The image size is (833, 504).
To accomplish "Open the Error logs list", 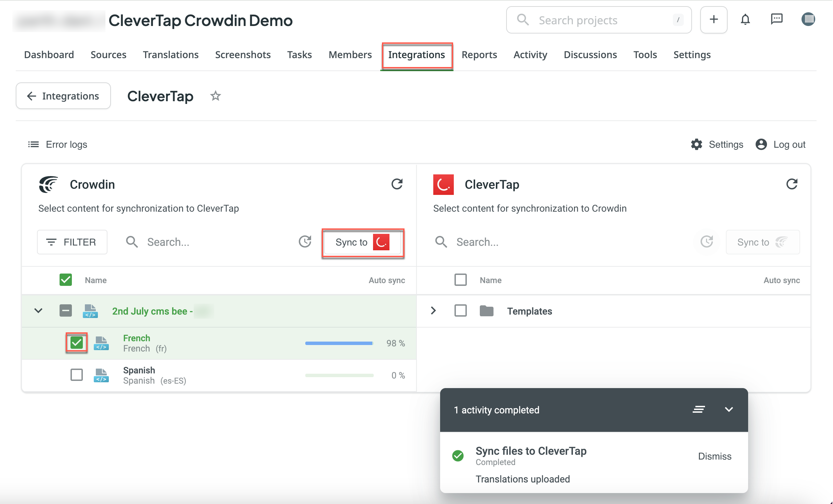I will pyautogui.click(x=57, y=144).
